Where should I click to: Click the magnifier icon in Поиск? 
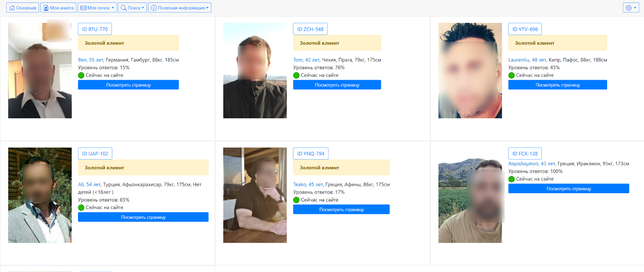(x=124, y=8)
